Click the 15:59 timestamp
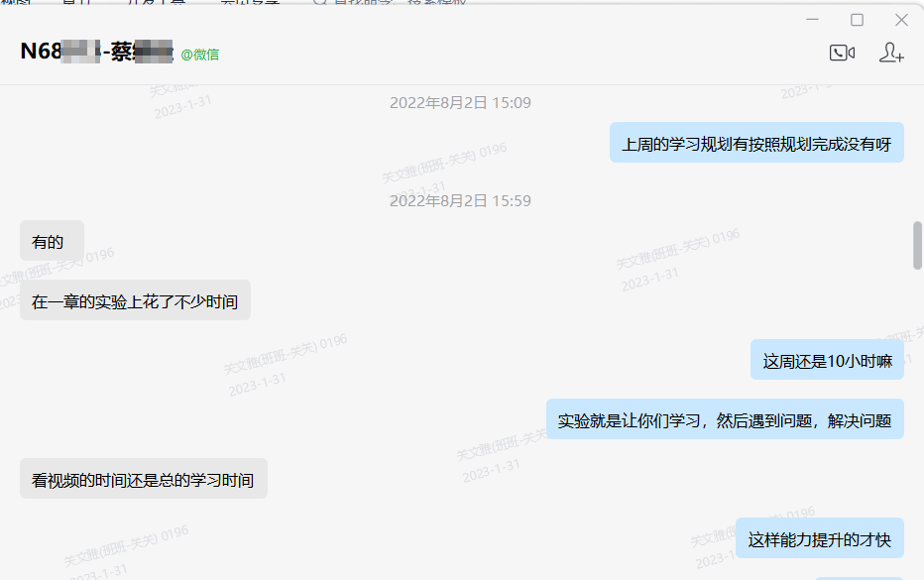 (x=460, y=201)
